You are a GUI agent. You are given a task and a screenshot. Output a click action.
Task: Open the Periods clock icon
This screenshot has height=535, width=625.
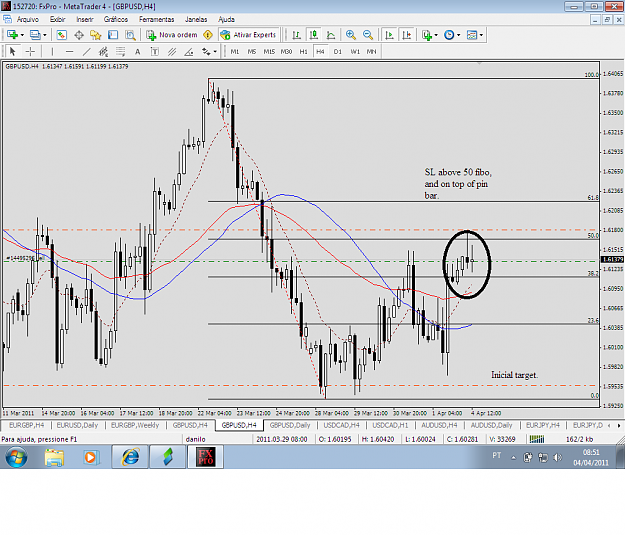coord(449,35)
